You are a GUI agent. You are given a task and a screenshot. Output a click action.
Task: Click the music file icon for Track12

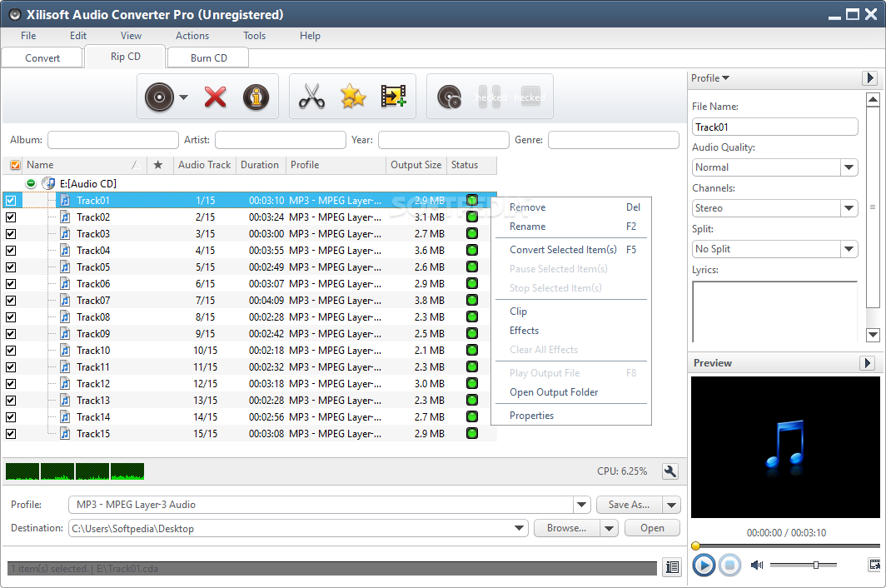(65, 383)
